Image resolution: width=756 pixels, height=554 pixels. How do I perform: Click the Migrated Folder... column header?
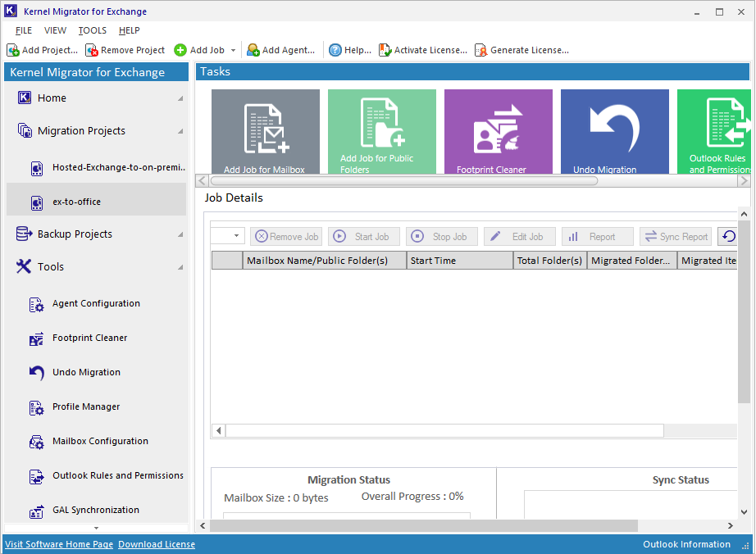pos(632,261)
